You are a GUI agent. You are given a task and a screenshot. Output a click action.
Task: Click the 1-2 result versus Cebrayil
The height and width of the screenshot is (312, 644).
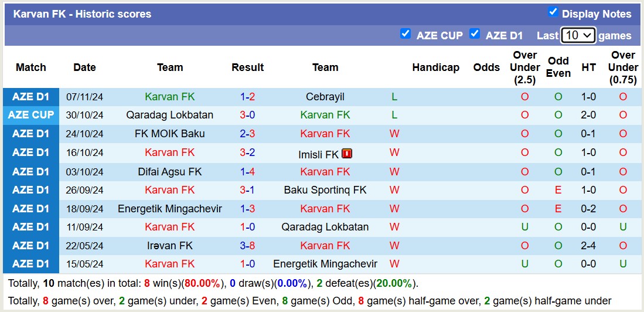tap(247, 97)
